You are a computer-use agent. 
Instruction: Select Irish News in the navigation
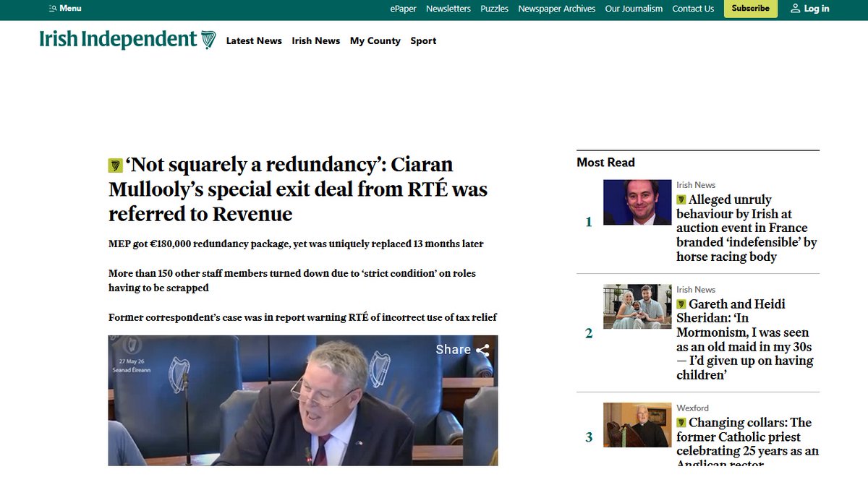click(x=316, y=40)
